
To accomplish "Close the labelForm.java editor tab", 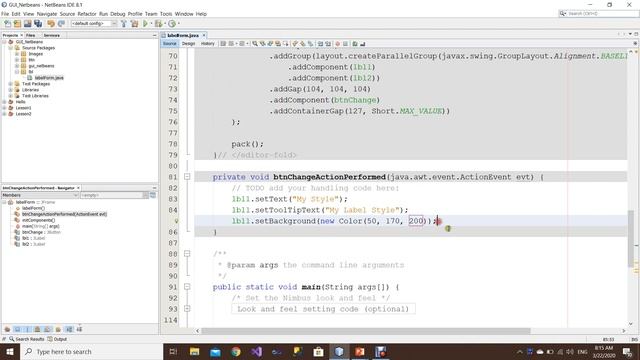I will coord(204,36).
